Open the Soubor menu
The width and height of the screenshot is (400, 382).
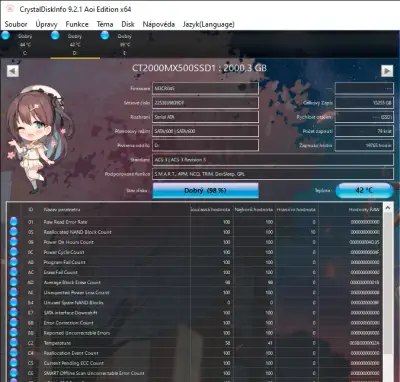coord(16,24)
